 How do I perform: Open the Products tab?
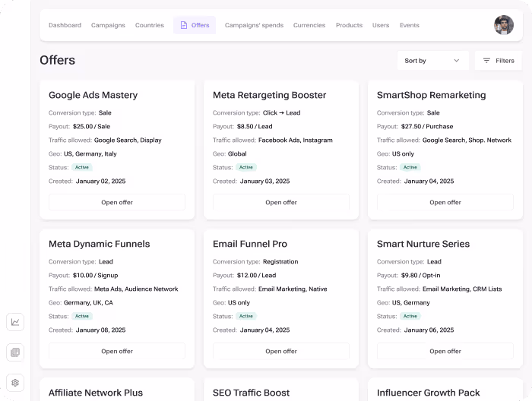[349, 25]
